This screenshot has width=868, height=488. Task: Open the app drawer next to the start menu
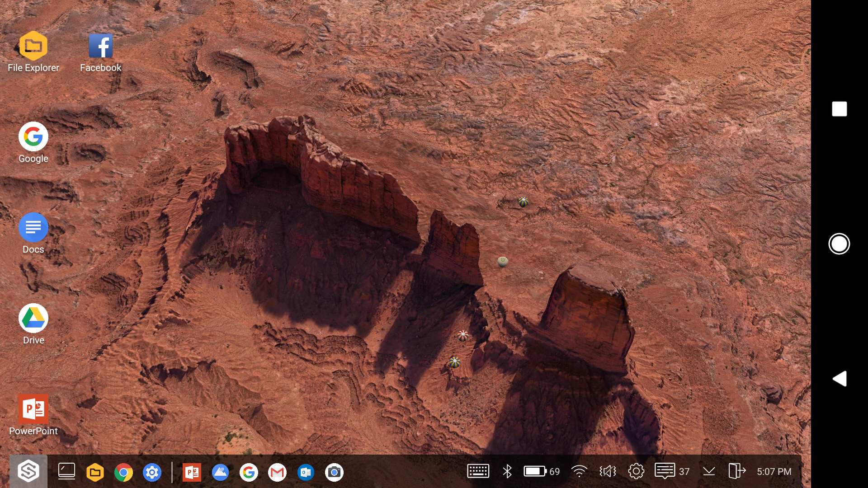click(66, 471)
